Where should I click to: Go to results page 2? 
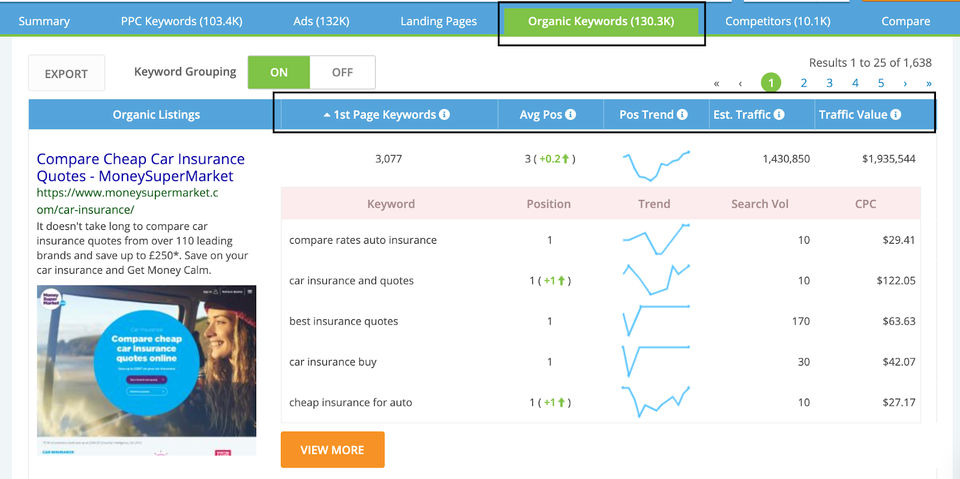point(803,83)
